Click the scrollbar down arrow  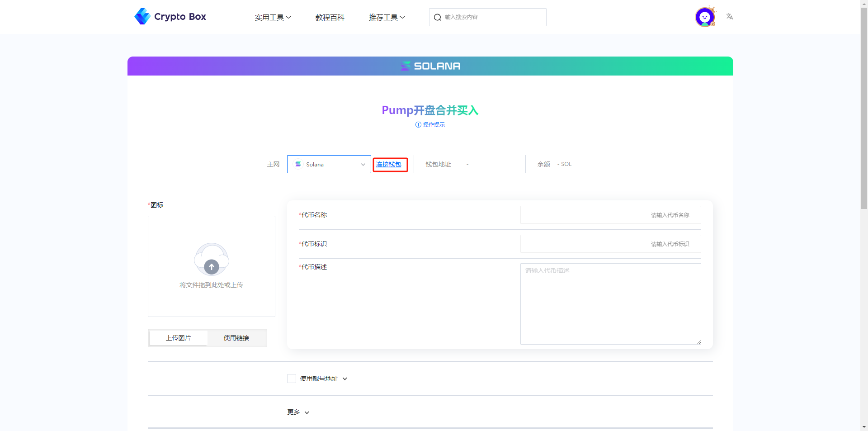[x=864, y=427]
